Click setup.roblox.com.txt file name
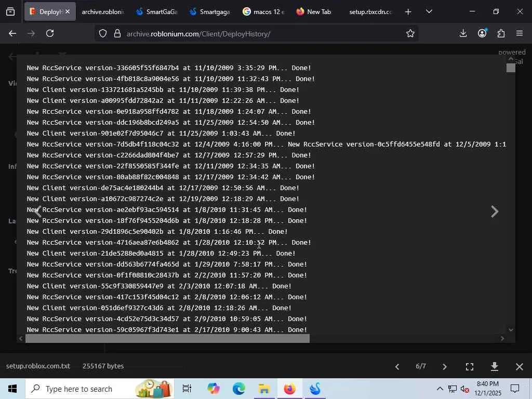This screenshot has width=532, height=399. (x=38, y=366)
